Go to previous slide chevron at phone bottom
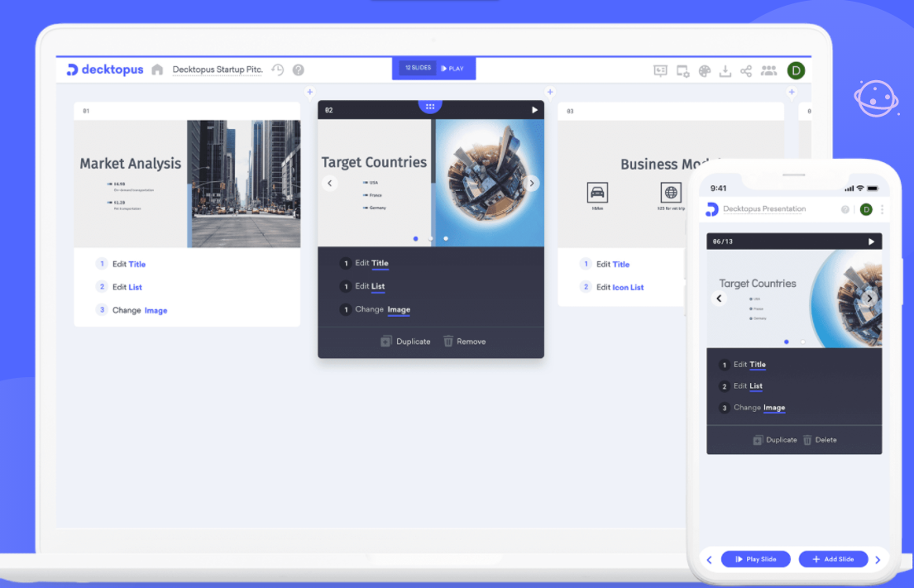This screenshot has width=914, height=588. pyautogui.click(x=710, y=560)
